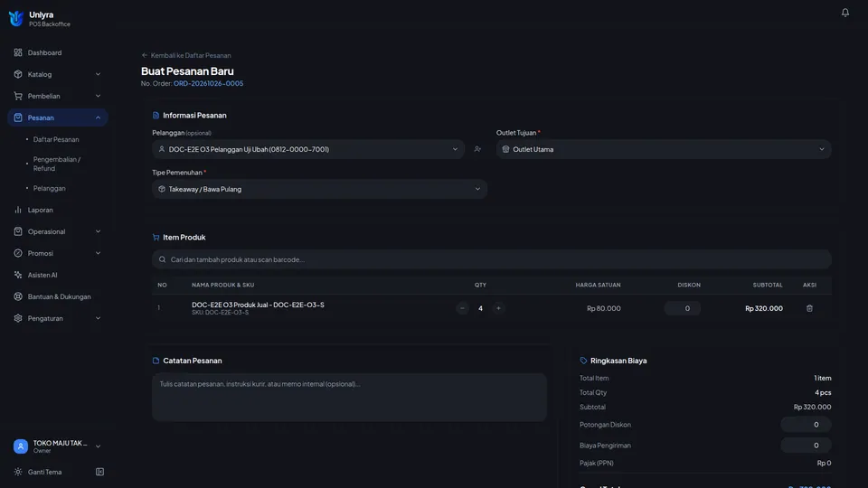Viewport: 868px width, 488px height.
Task: Click order number ORD-20261026-0005
Action: pos(208,83)
